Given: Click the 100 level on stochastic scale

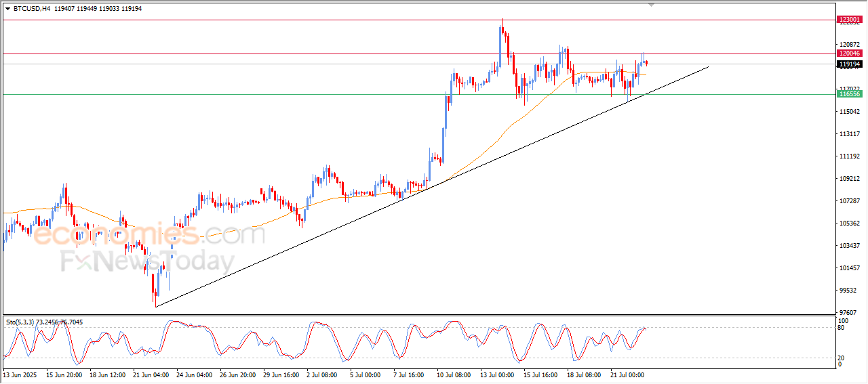Looking at the screenshot, I should 844,320.
